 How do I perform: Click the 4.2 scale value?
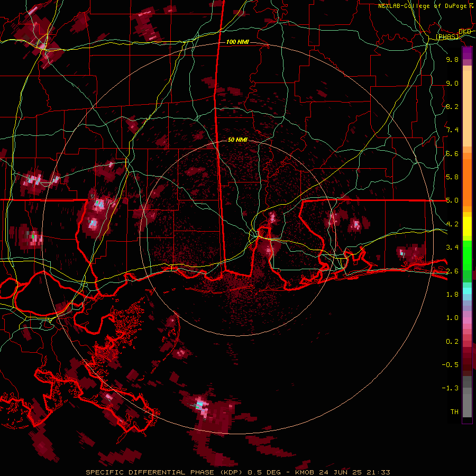(x=452, y=224)
